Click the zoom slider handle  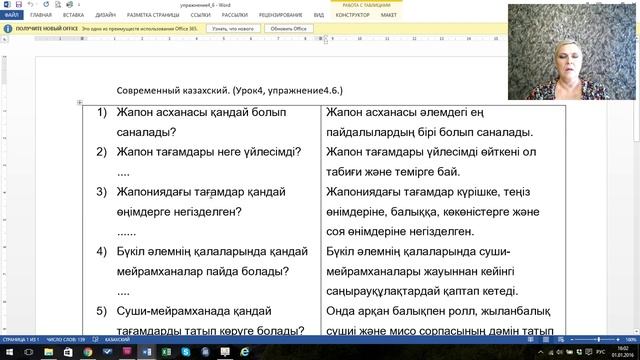tap(598, 340)
